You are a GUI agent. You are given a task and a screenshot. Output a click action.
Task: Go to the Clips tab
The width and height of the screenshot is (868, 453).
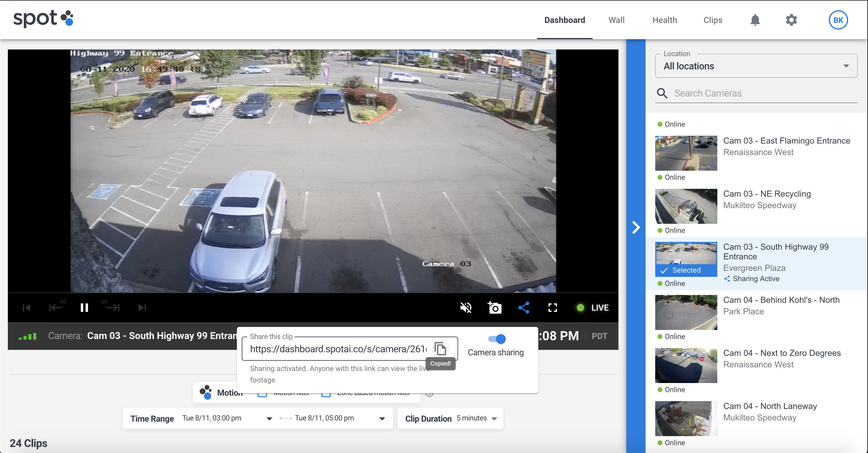point(713,20)
